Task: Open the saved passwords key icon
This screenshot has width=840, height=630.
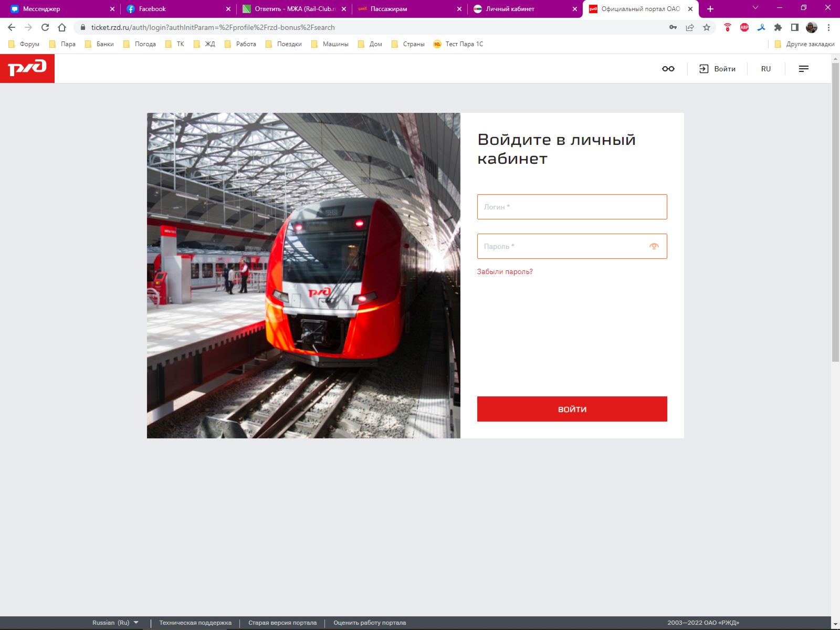Action: pyautogui.click(x=673, y=27)
